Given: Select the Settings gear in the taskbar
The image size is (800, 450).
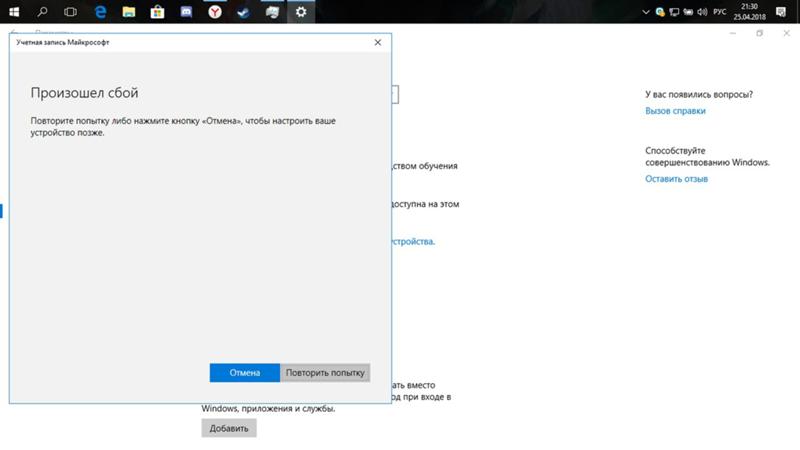Looking at the screenshot, I should coord(301,11).
